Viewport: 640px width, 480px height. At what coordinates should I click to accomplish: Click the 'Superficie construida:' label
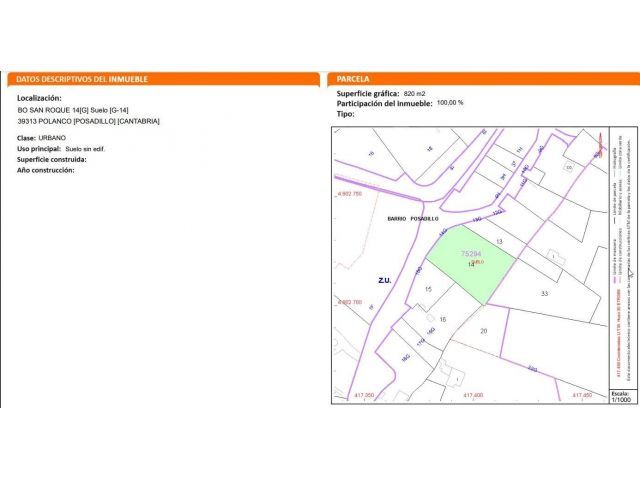[52, 160]
